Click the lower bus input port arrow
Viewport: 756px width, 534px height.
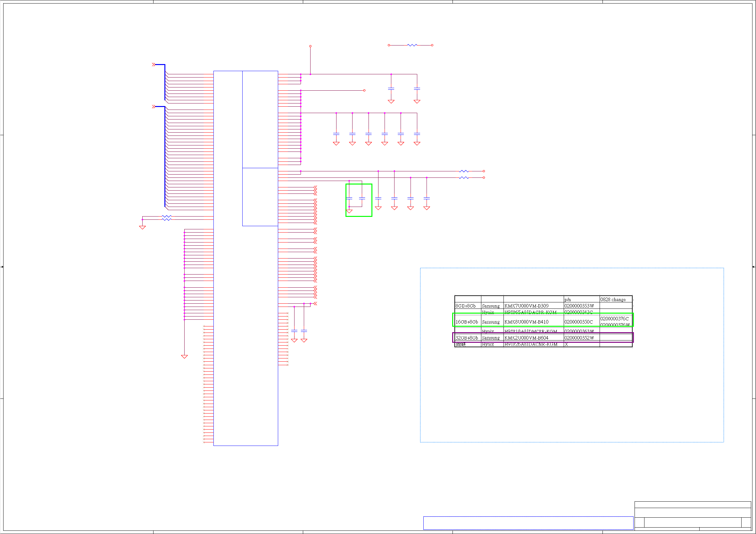coord(154,107)
